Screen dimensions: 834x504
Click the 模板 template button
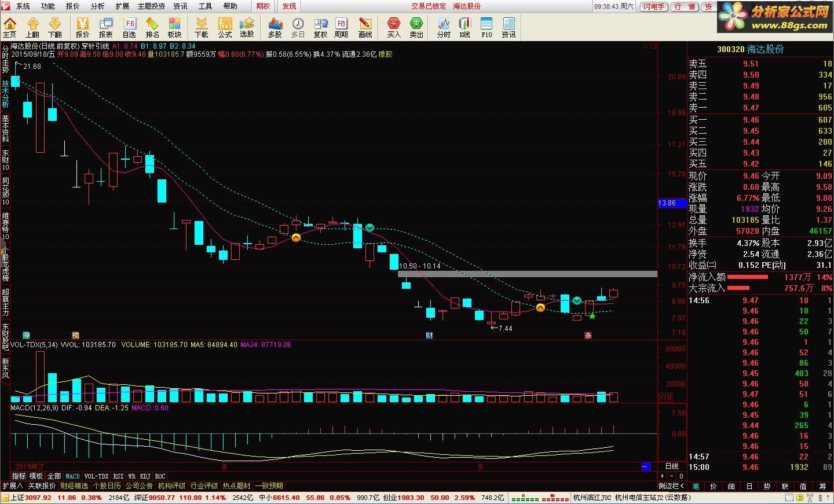click(36, 476)
